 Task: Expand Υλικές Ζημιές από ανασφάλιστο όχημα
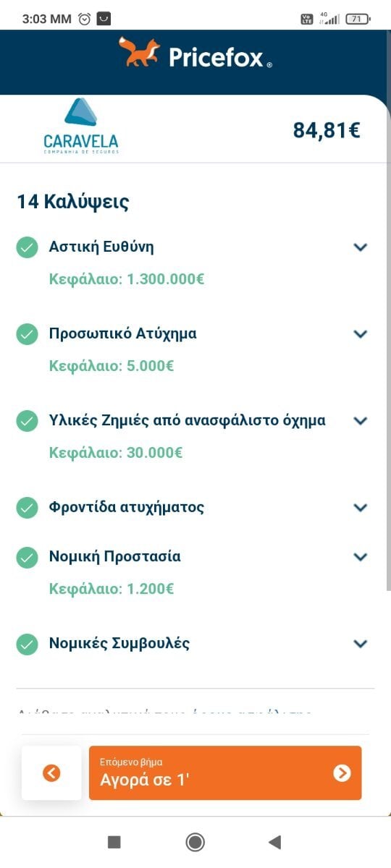[360, 421]
